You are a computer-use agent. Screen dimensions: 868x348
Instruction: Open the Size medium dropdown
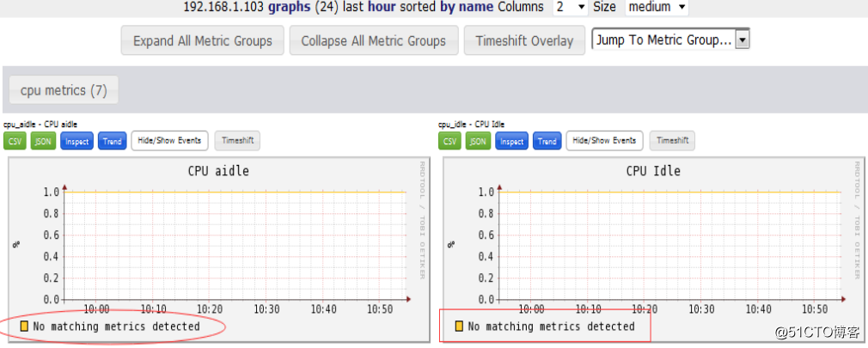pyautogui.click(x=657, y=7)
